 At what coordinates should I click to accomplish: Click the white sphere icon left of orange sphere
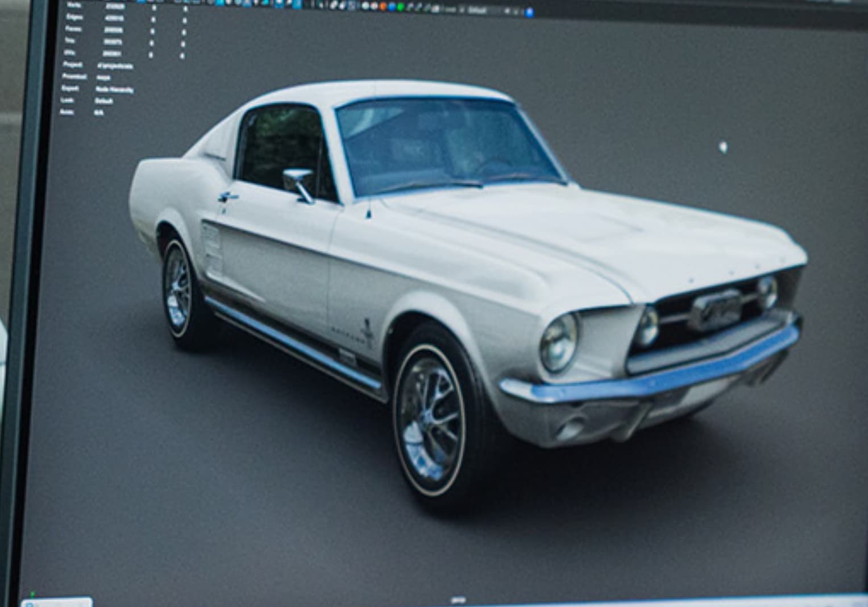click(x=374, y=6)
